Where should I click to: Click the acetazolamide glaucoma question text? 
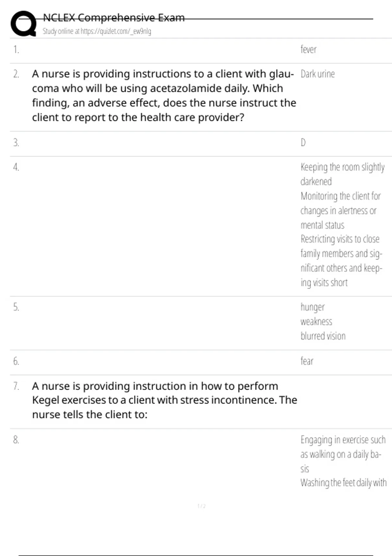coord(164,96)
